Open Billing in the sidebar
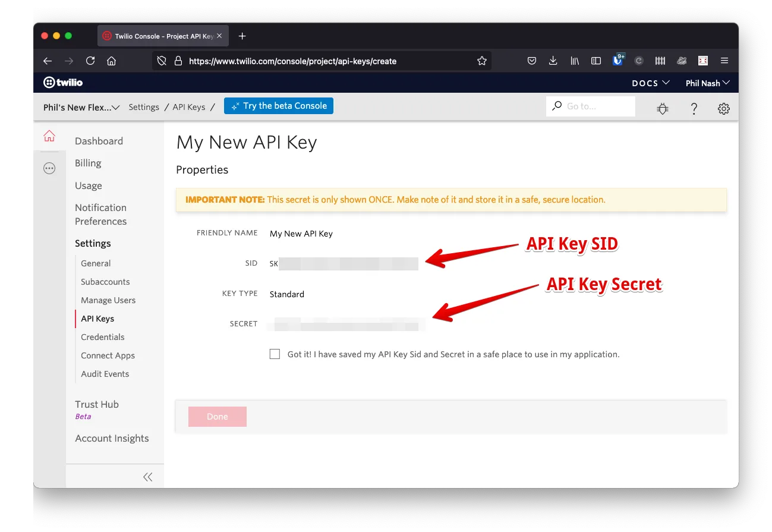Screen dimensions: 772x532 (88, 163)
